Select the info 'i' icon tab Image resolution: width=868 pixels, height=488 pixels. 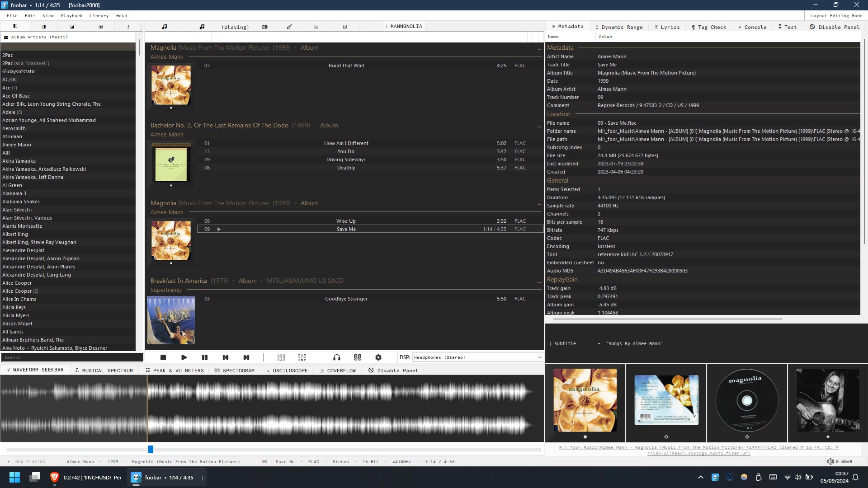(128, 27)
